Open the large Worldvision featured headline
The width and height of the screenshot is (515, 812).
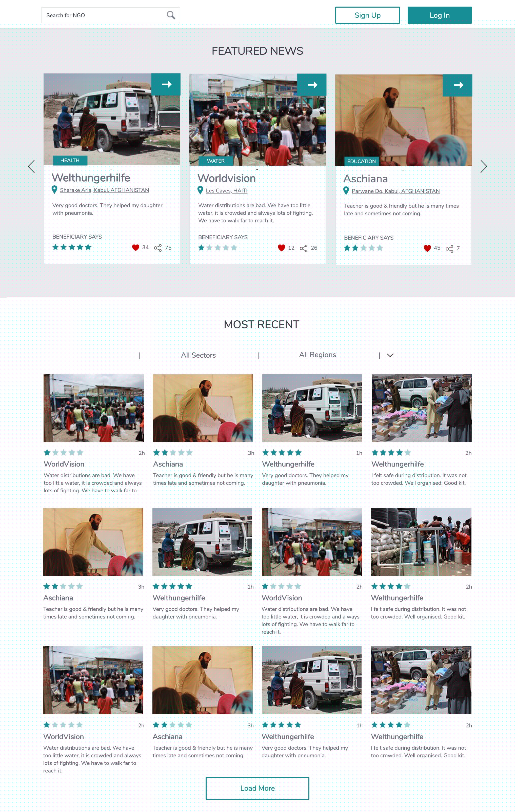click(227, 178)
